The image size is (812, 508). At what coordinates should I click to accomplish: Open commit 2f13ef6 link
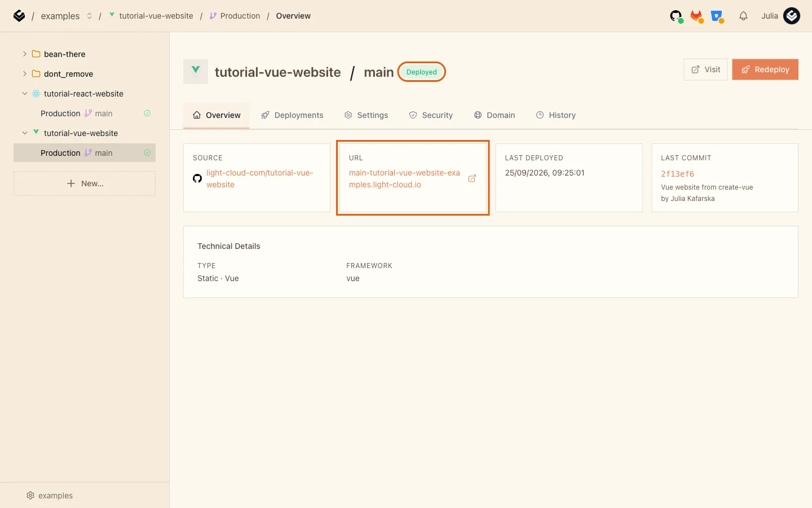[x=677, y=174]
